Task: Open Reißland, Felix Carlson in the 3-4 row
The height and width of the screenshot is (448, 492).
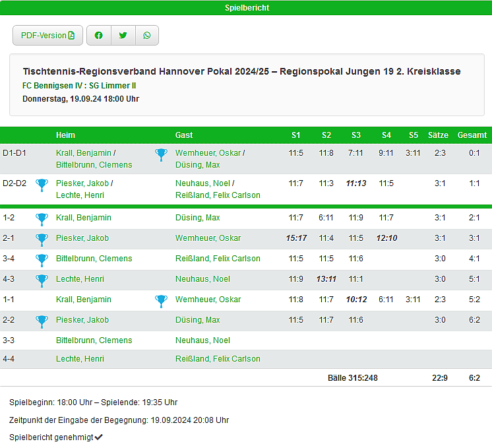Action: [218, 259]
